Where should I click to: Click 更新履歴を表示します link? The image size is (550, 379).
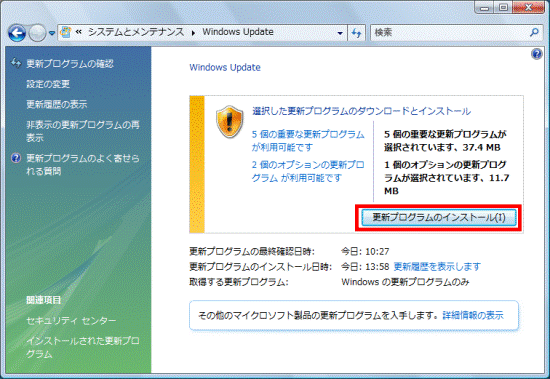(x=437, y=267)
